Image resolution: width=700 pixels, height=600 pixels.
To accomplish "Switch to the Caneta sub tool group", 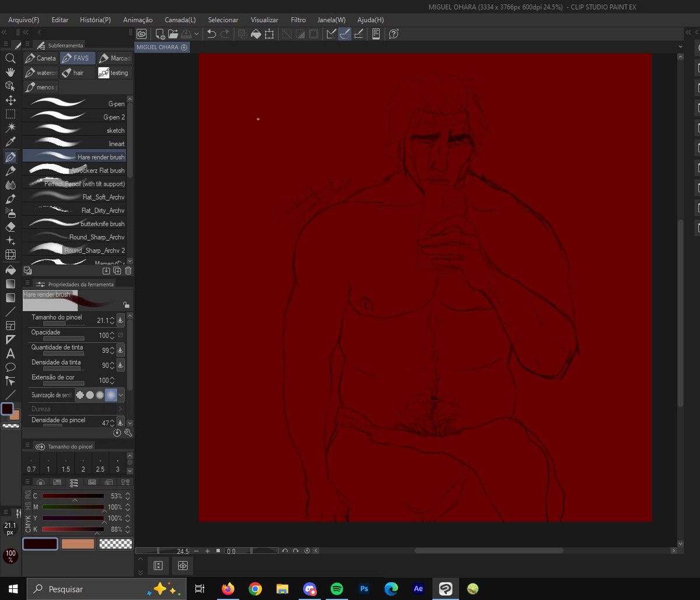I will coord(40,58).
